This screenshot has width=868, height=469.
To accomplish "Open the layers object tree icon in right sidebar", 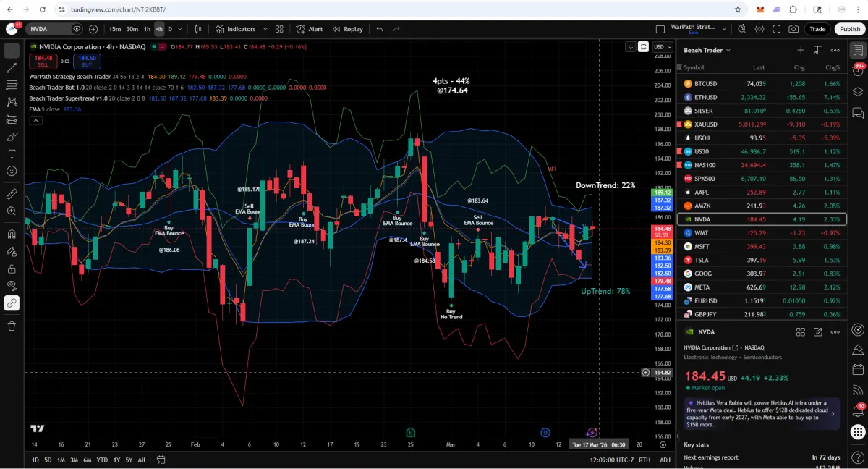I will point(858,92).
